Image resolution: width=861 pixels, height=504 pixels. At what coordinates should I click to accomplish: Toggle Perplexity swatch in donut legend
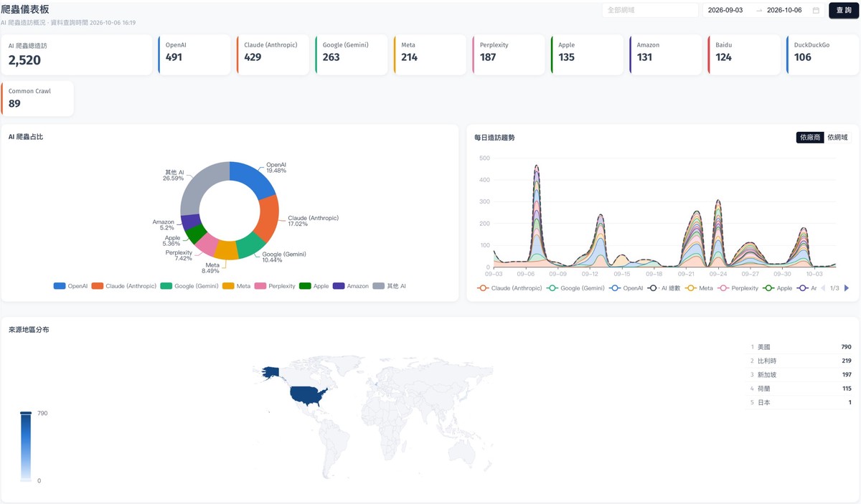[x=260, y=286]
